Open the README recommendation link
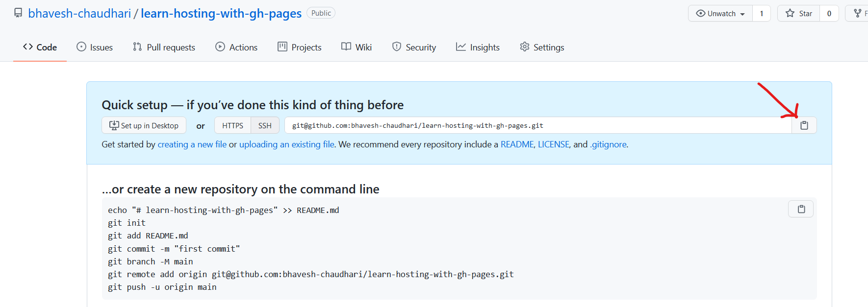 click(x=517, y=144)
